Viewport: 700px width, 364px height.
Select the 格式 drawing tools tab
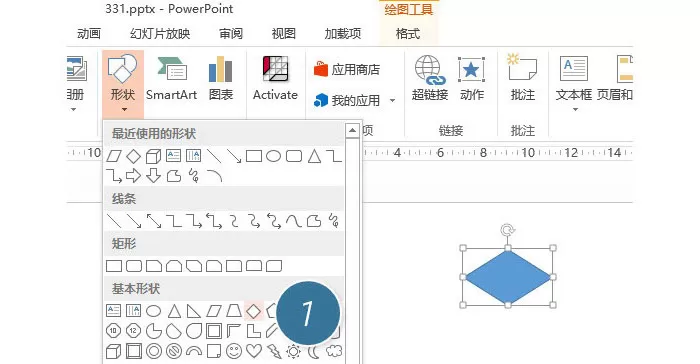408,34
